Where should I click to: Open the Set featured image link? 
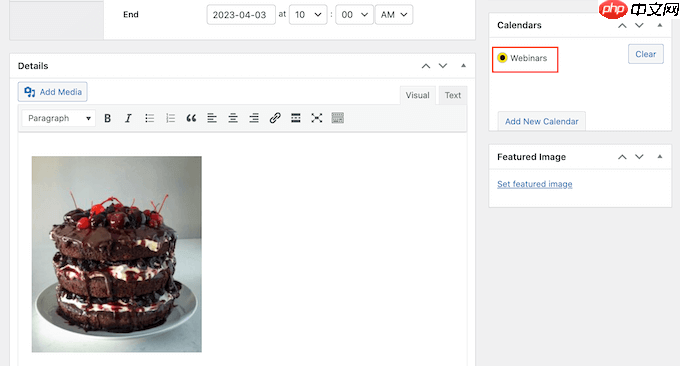pos(535,184)
